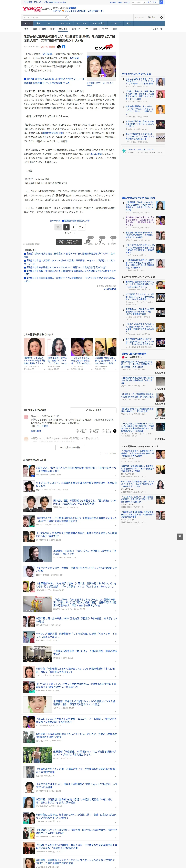
Task: Click 新しい視点 exclamation reaction
Action: 112,241
